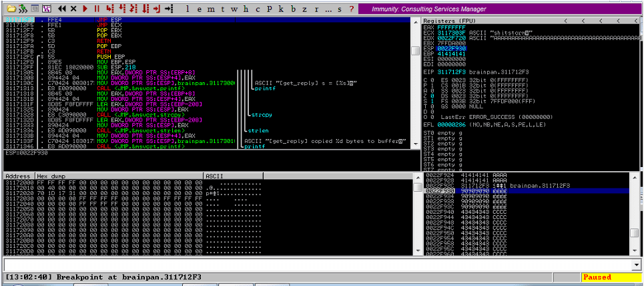Click the Step into icon
Viewport: 644px width, 286px height.
(110, 9)
